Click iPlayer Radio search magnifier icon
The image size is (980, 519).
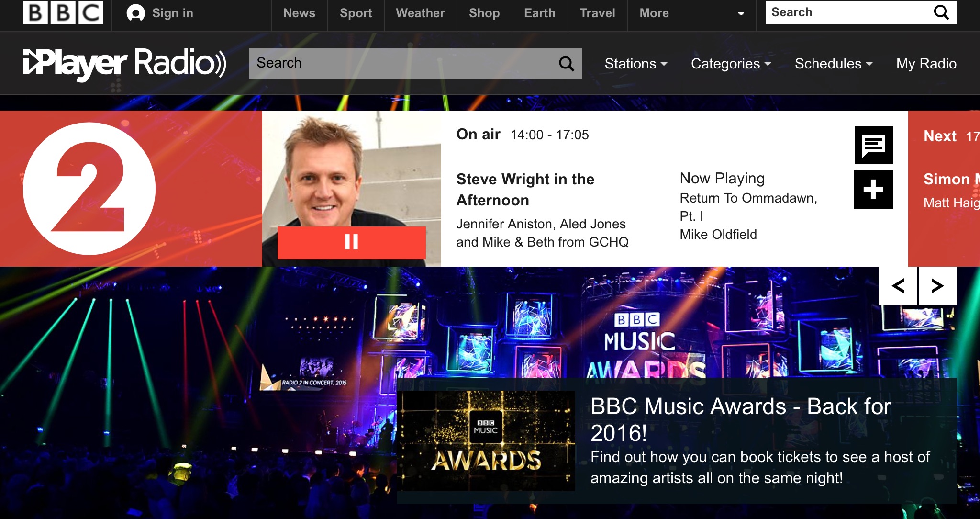pyautogui.click(x=567, y=63)
